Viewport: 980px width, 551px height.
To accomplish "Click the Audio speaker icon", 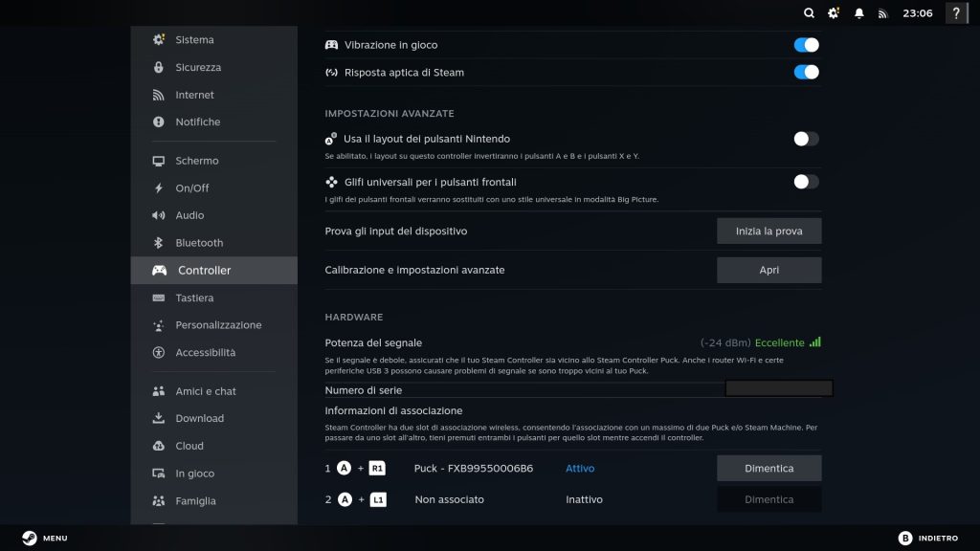I will (159, 215).
